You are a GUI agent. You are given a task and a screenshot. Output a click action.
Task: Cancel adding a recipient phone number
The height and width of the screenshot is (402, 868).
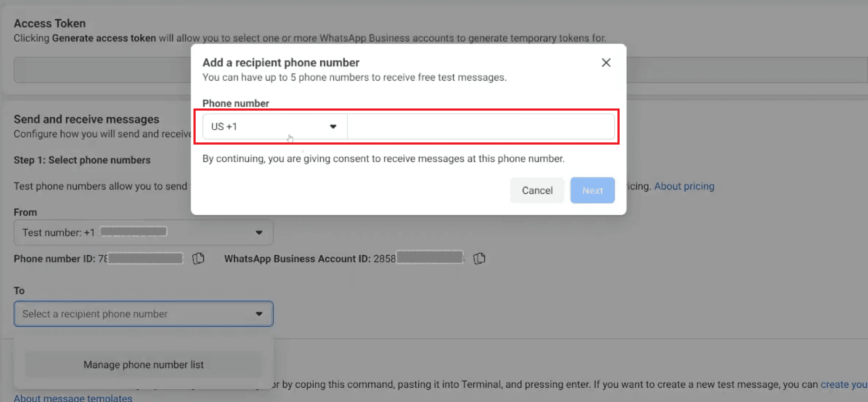[x=537, y=190]
